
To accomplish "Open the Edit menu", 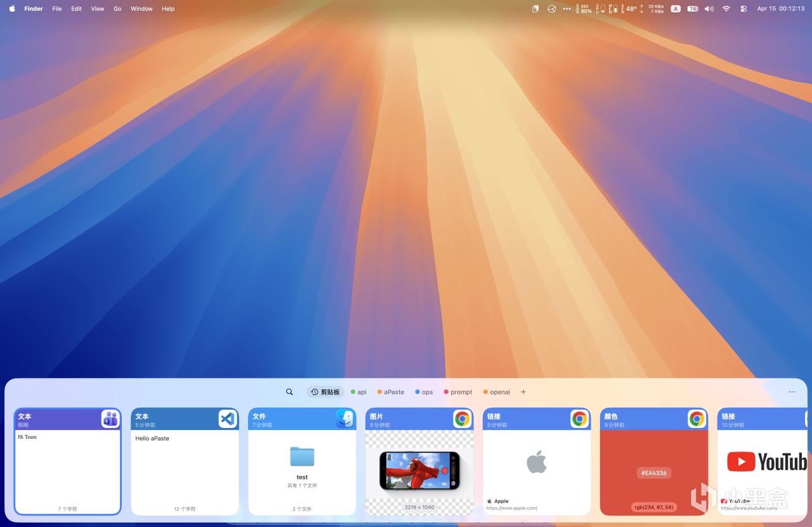I will [x=77, y=9].
